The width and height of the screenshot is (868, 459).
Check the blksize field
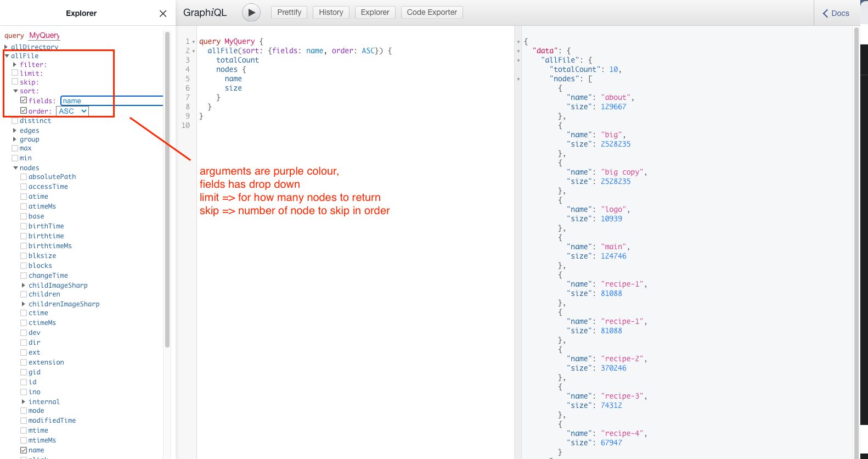coord(24,256)
